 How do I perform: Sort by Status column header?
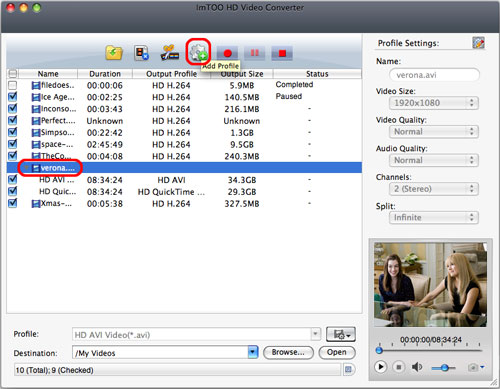(317, 74)
